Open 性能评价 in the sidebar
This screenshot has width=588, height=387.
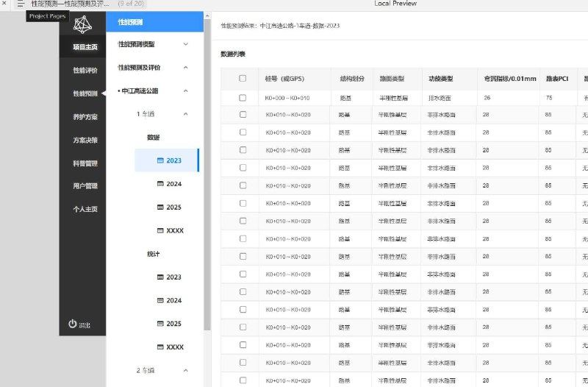85,70
